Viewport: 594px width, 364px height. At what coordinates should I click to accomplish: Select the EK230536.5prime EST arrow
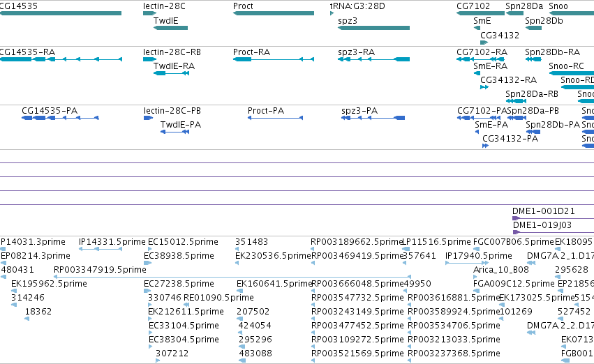237,263
